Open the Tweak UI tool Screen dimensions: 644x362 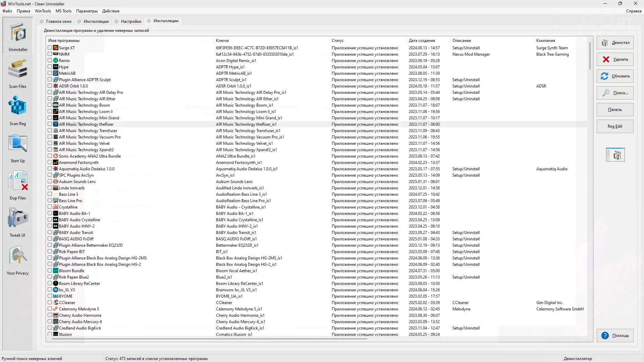(17, 221)
